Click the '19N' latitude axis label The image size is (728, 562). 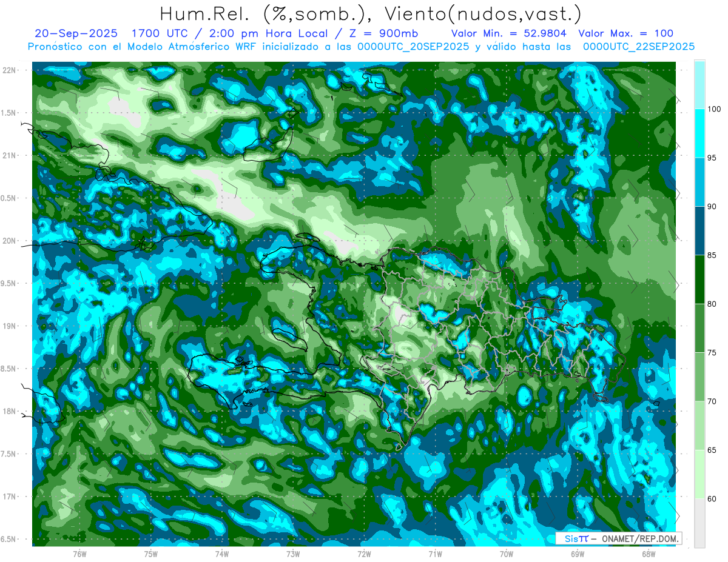pyautogui.click(x=9, y=326)
